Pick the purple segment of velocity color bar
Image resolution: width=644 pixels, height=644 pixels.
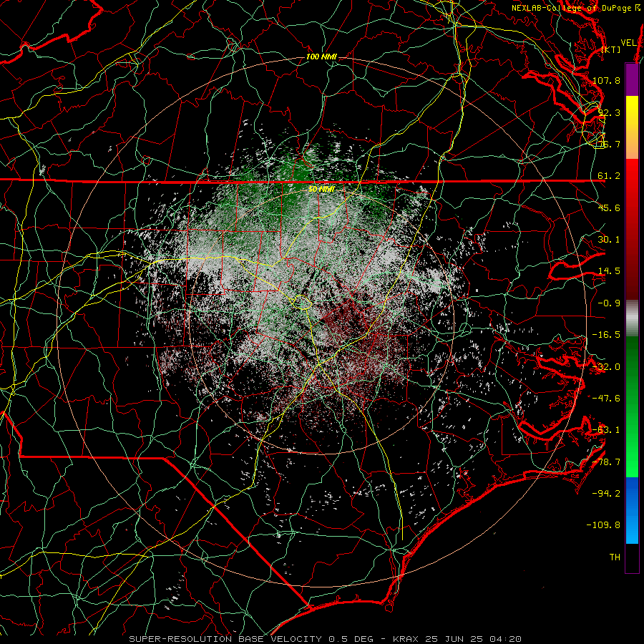coord(632,79)
